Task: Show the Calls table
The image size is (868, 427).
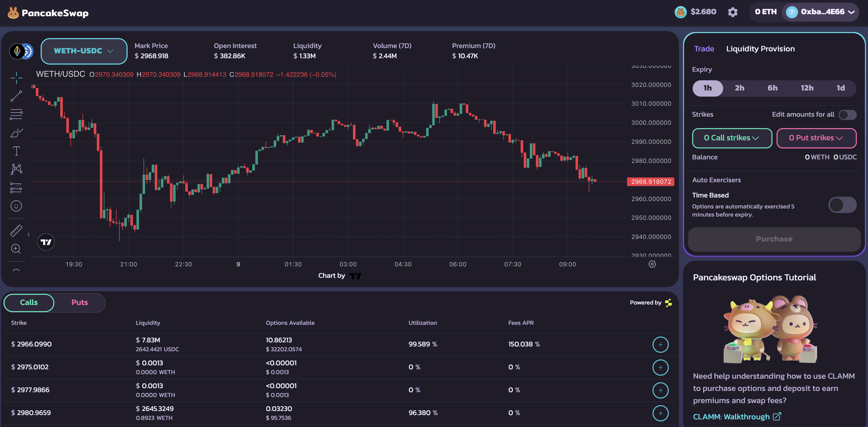Action: (29, 303)
